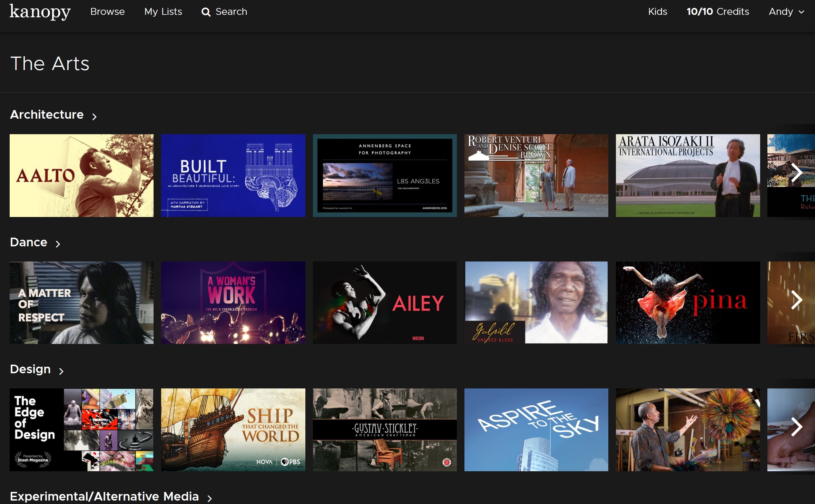This screenshot has height=504, width=815.
Task: Open A Woman's Work thumbnail
Action: pyautogui.click(x=233, y=303)
